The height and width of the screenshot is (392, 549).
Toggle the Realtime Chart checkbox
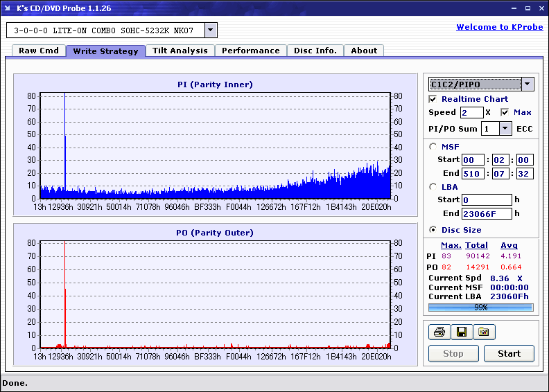pos(433,99)
